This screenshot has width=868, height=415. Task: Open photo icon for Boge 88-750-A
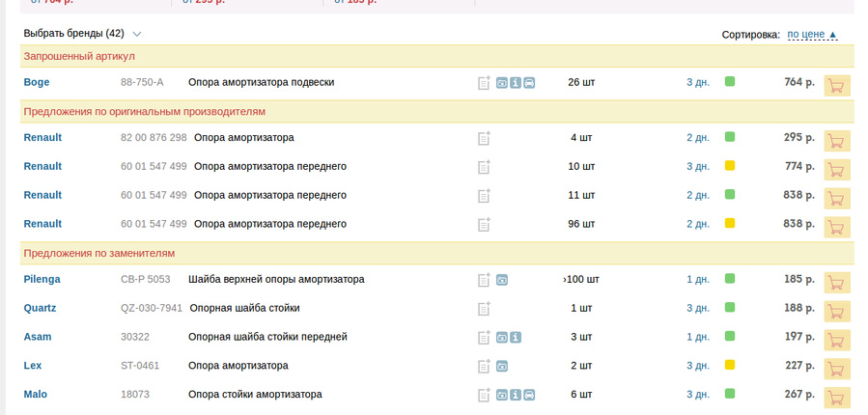point(501,83)
